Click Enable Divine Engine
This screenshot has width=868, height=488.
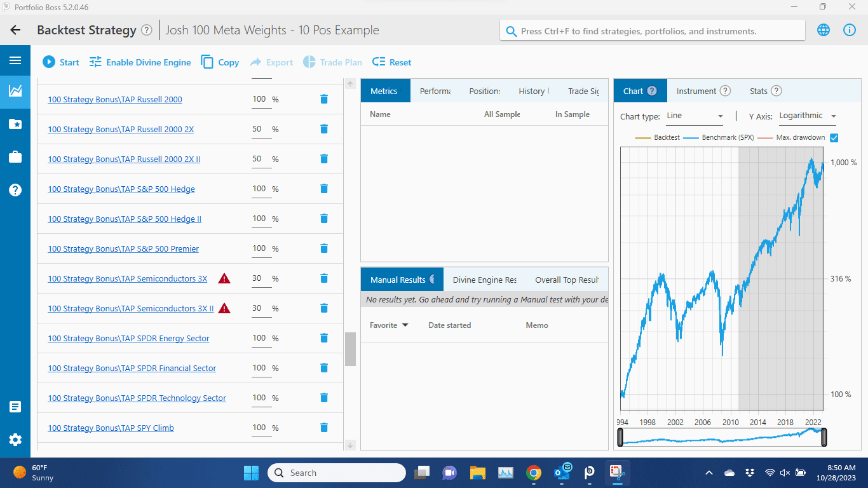(140, 62)
